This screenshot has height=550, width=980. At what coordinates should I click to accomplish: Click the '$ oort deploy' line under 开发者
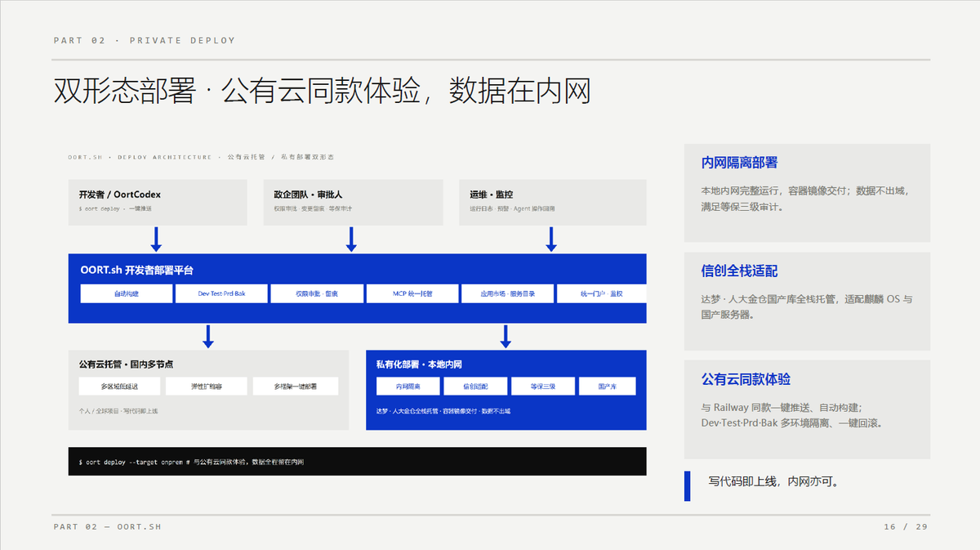coord(115,208)
